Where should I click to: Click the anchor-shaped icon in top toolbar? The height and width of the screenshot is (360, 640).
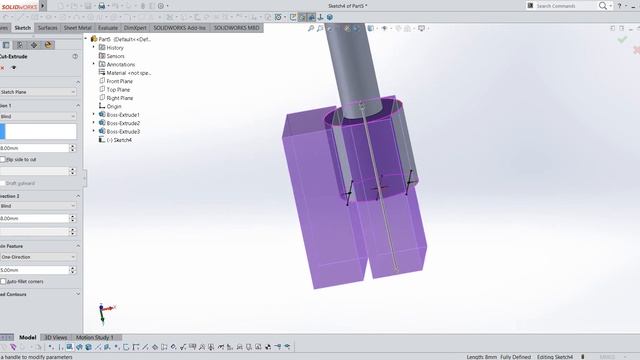pyautogui.click(x=320, y=17)
